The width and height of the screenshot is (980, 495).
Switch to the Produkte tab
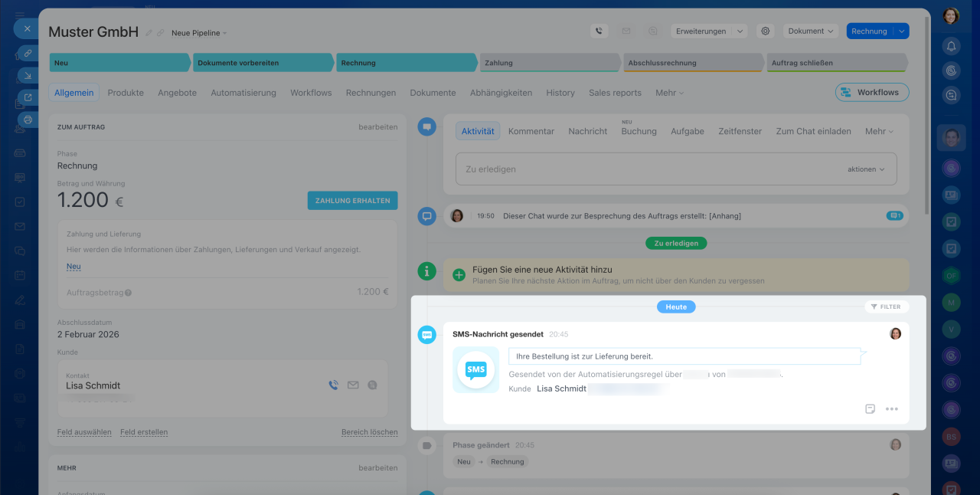click(126, 93)
